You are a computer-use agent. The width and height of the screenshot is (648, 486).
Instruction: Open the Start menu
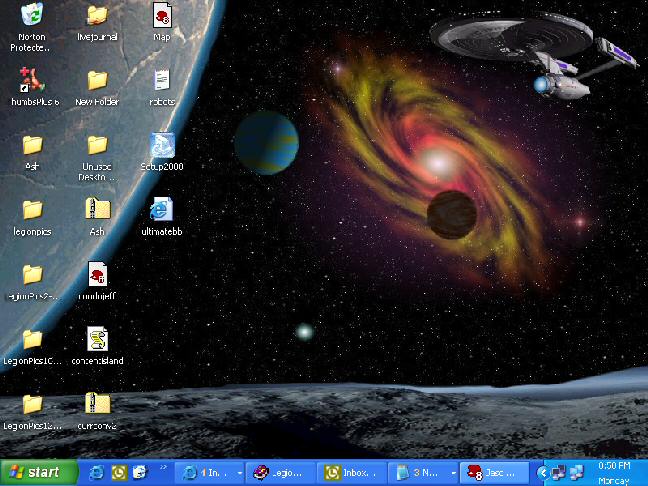coord(39,472)
